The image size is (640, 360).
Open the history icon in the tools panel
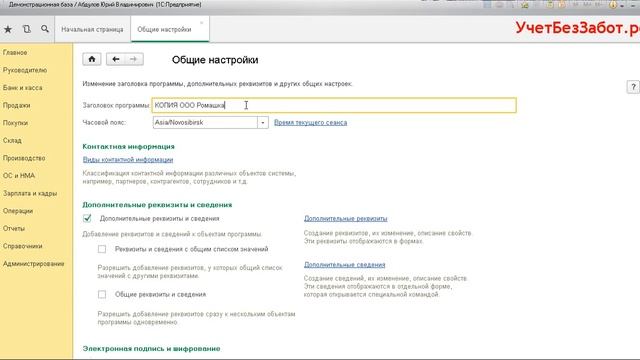(x=27, y=29)
